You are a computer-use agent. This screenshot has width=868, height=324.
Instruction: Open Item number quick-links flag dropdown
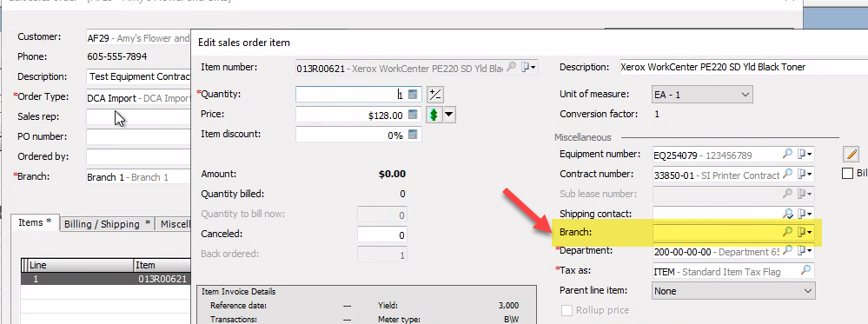click(528, 67)
